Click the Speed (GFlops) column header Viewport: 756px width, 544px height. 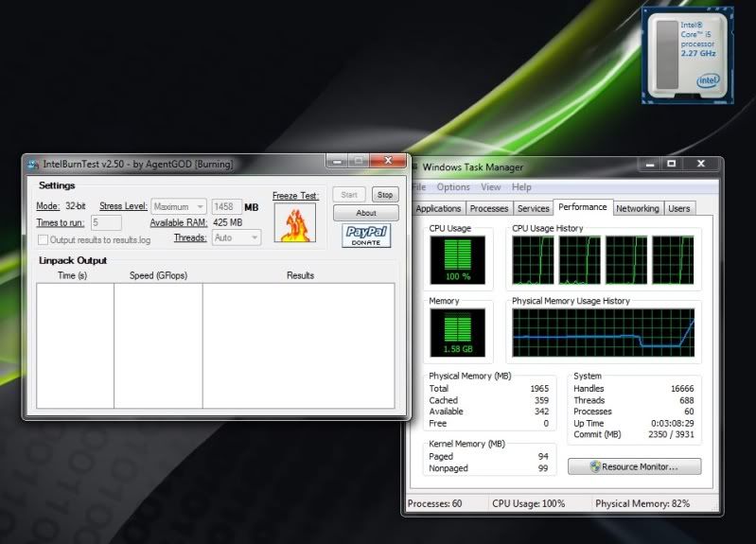pos(158,275)
